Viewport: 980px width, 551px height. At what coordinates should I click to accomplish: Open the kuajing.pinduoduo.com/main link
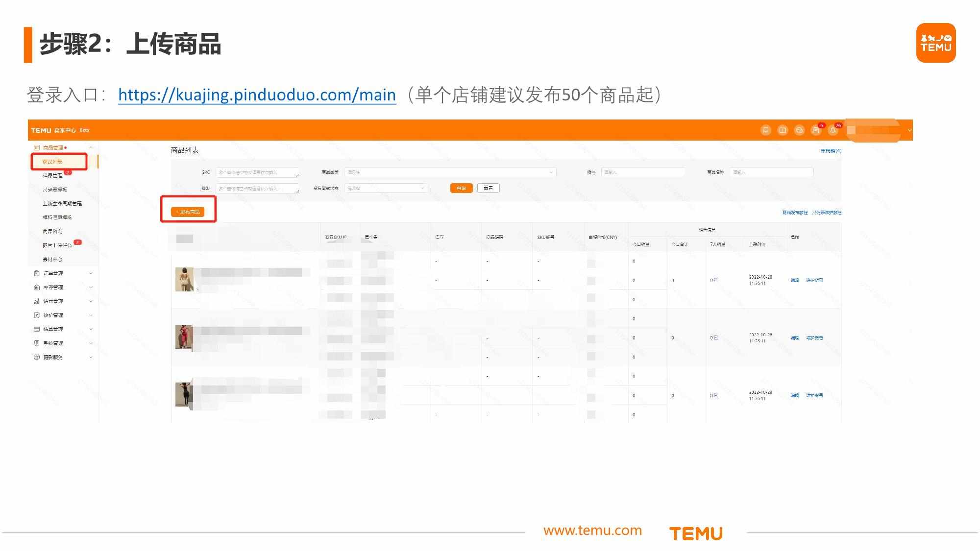coord(257,95)
